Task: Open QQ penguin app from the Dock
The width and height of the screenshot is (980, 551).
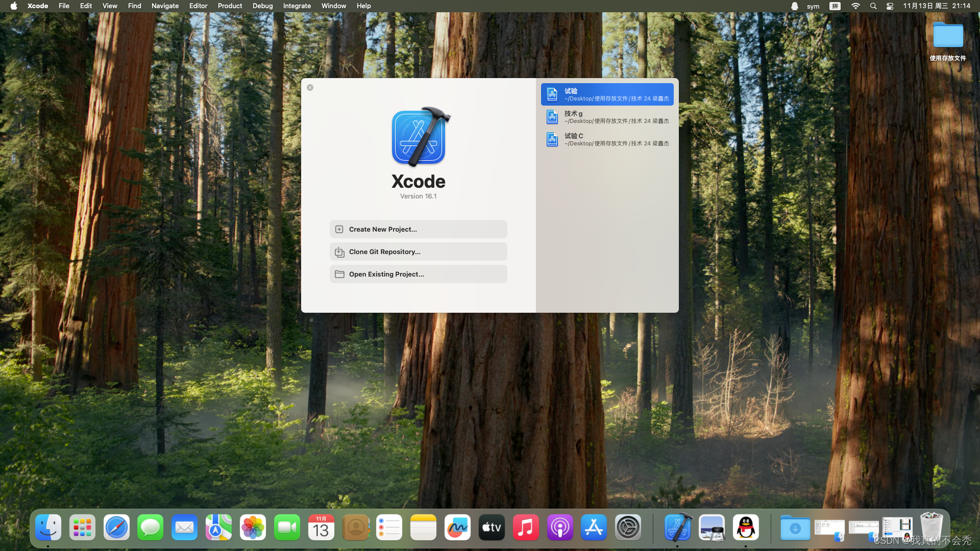Action: [746, 528]
